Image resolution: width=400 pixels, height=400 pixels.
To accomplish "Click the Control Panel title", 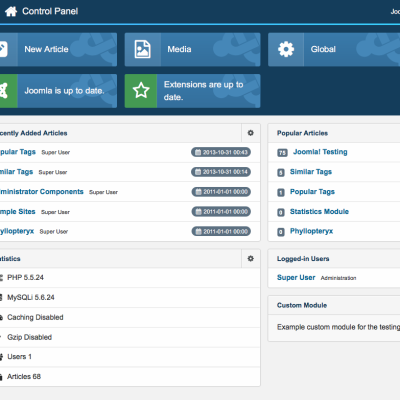I will pyautogui.click(x=50, y=11).
